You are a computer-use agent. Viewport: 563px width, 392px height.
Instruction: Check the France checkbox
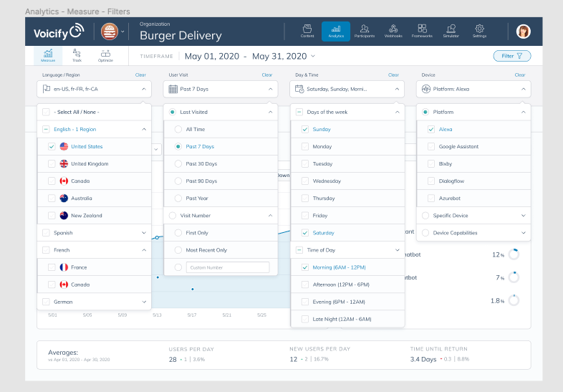(x=52, y=267)
